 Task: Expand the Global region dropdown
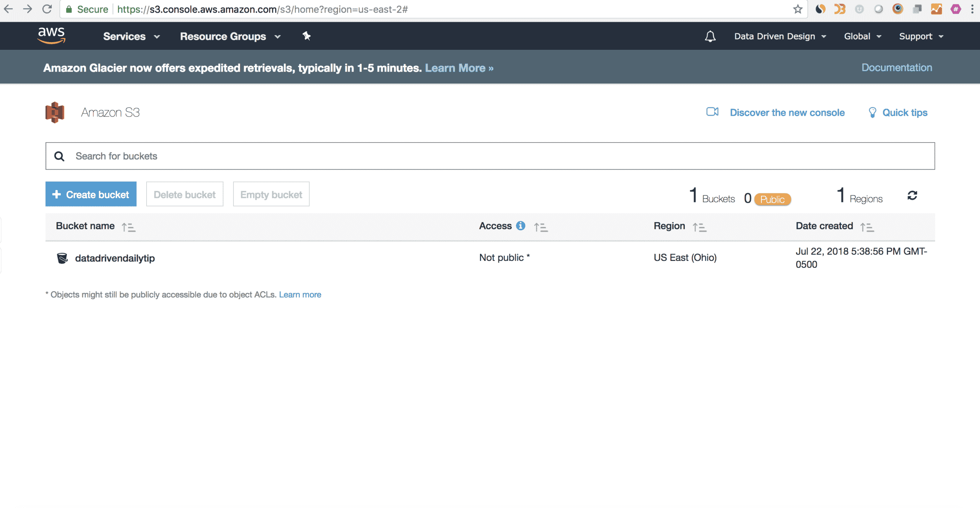click(862, 36)
